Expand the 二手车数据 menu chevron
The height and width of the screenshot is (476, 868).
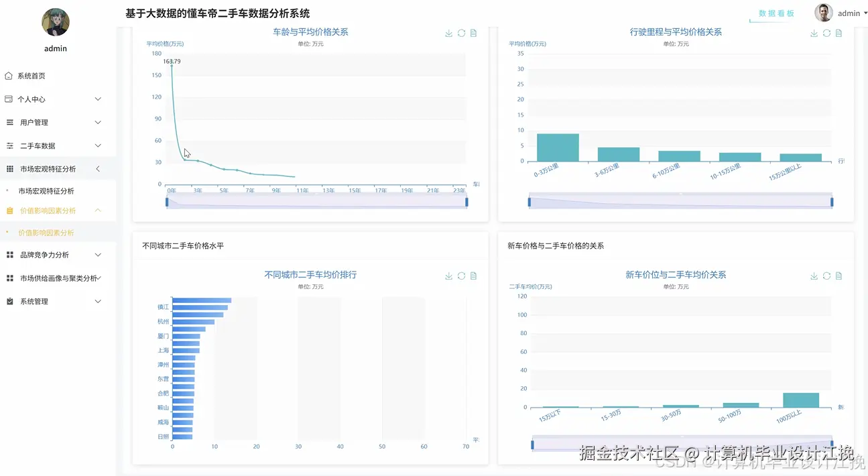click(x=98, y=146)
